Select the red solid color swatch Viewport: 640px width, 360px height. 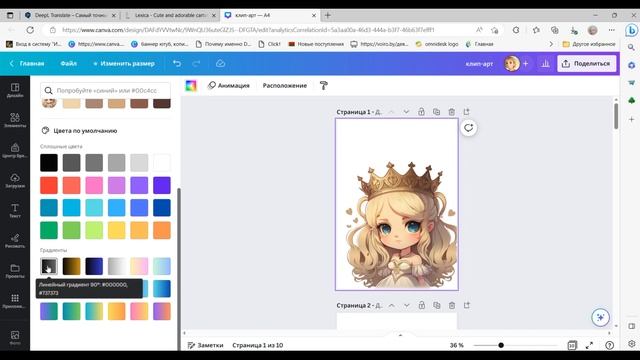coord(49,185)
